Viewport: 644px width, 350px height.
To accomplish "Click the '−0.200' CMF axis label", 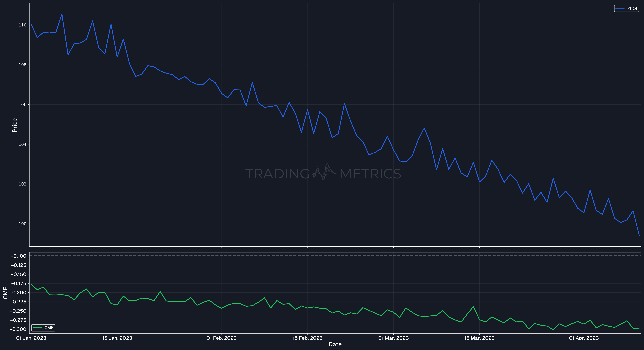I will click(x=18, y=293).
